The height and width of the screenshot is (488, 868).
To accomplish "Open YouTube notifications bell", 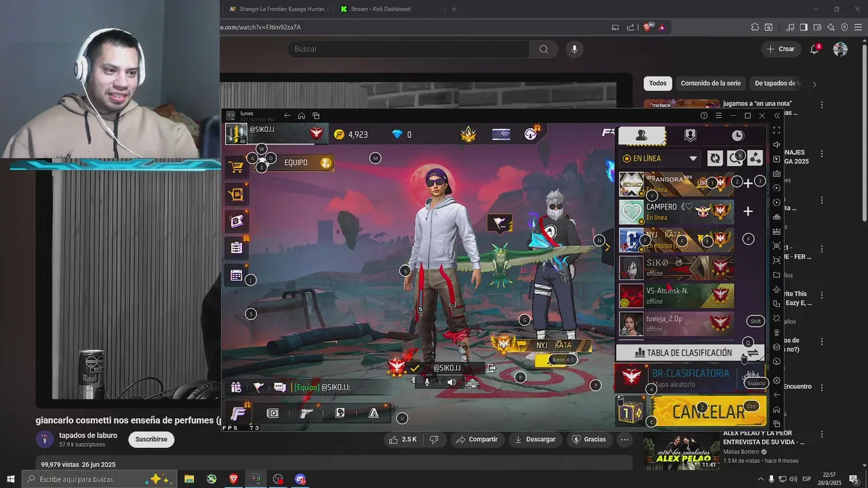I will [x=814, y=49].
